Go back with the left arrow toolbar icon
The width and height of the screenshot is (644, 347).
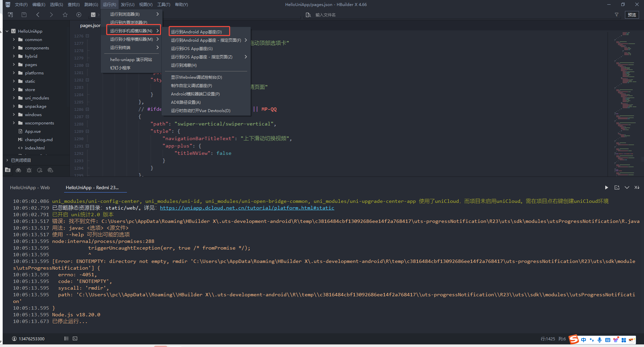(x=38, y=15)
